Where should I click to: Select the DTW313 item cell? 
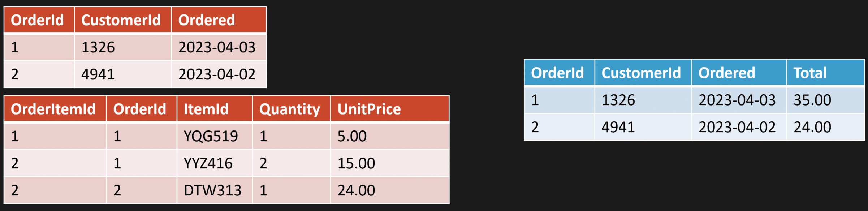(212, 190)
